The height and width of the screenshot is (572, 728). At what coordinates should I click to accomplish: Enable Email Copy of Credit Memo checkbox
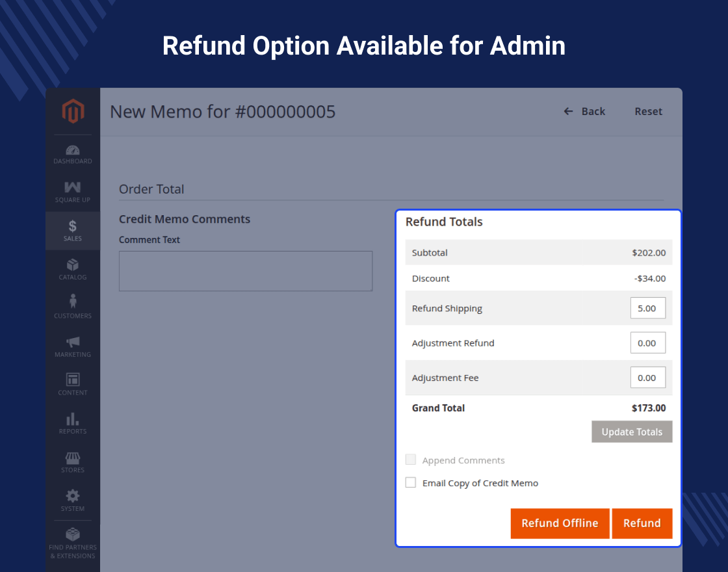point(411,483)
